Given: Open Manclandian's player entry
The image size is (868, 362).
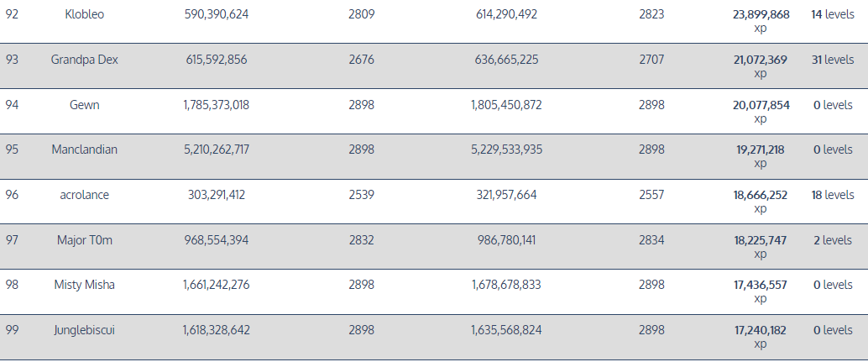Looking at the screenshot, I should click(84, 150).
